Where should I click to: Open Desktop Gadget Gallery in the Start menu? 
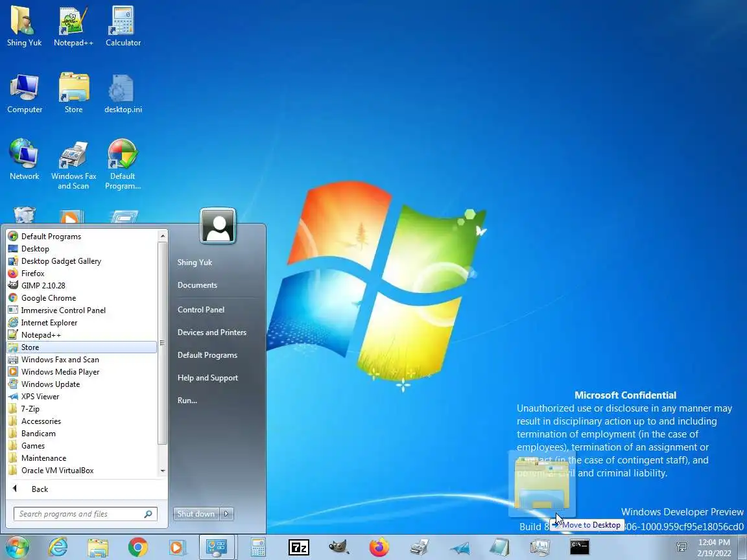[x=82, y=261]
